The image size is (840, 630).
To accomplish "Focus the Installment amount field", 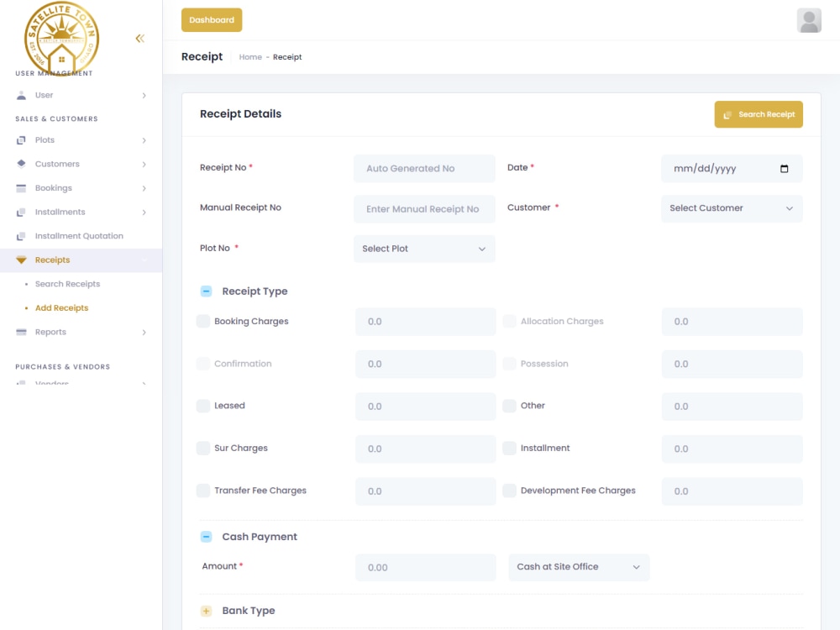I will coord(732,449).
